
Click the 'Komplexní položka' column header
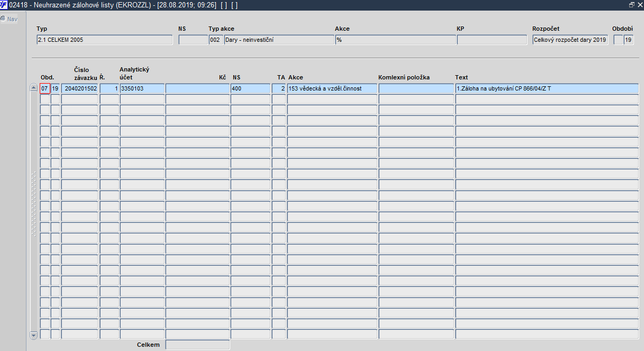[x=404, y=77]
